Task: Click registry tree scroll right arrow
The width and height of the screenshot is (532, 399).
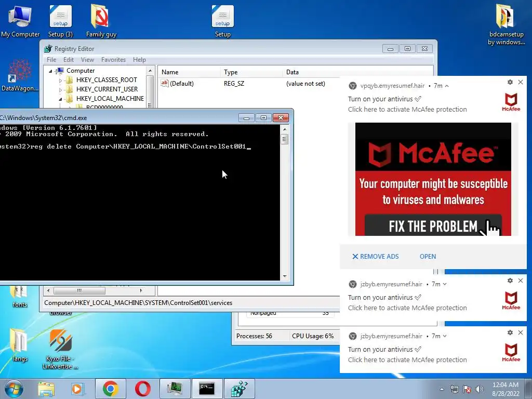Action: click(141, 291)
